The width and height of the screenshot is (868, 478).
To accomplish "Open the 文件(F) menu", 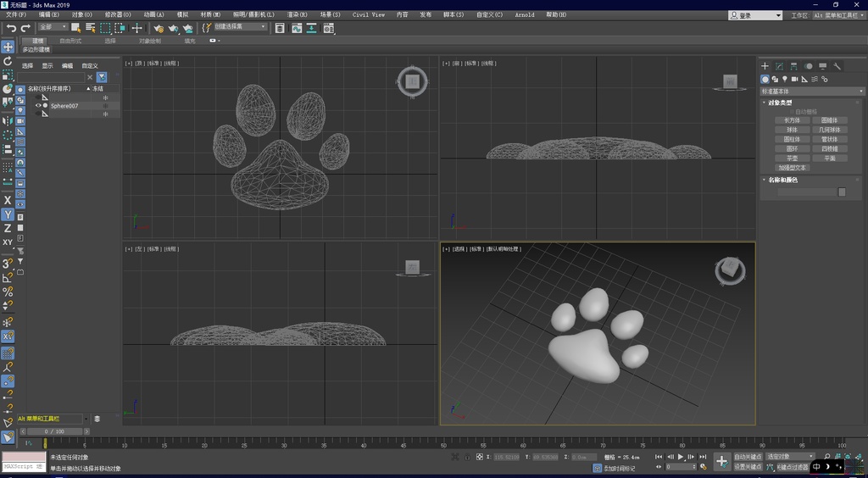I will coord(16,15).
